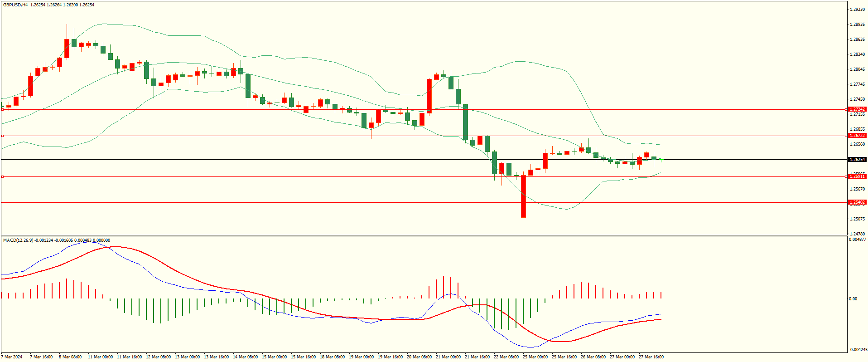
Task: Click the 1.25075 price scale value
Action: 858,219
